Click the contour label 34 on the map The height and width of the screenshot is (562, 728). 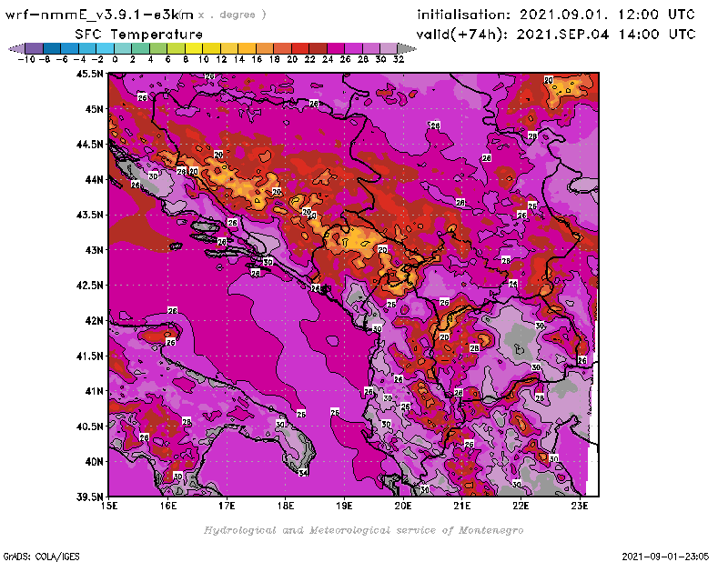(x=303, y=473)
